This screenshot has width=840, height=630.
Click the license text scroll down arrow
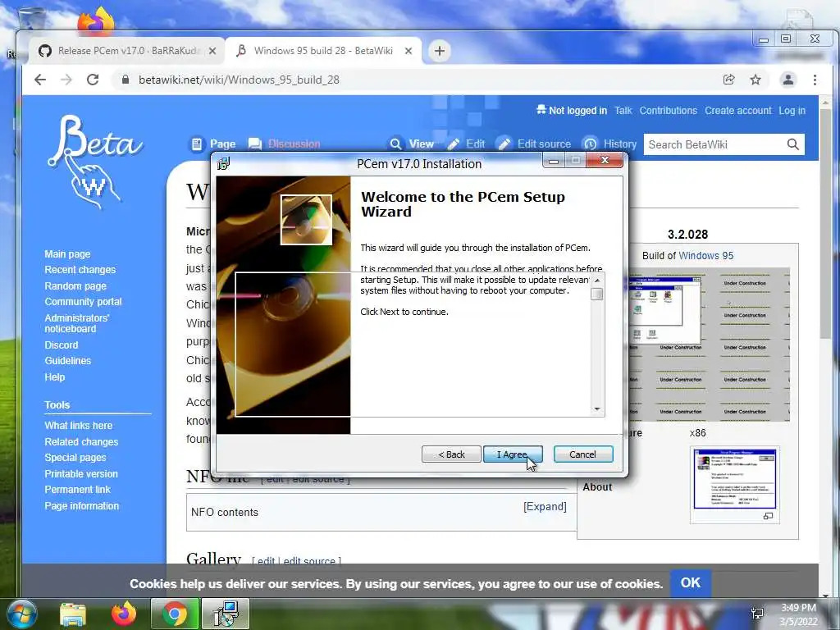[597, 409]
